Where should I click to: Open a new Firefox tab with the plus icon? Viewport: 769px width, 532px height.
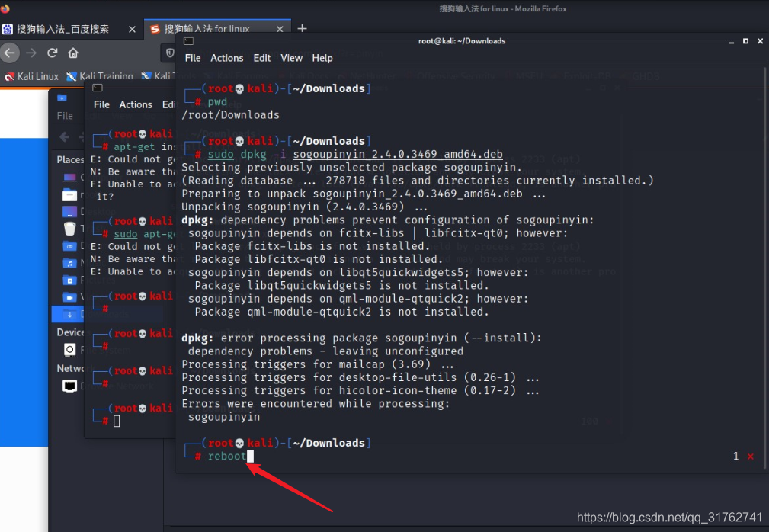tap(302, 28)
